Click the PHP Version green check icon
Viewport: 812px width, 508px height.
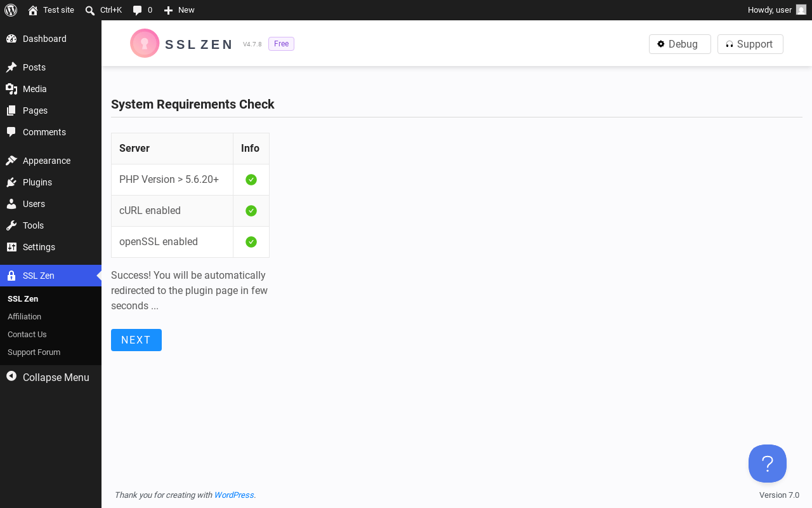pyautogui.click(x=251, y=180)
